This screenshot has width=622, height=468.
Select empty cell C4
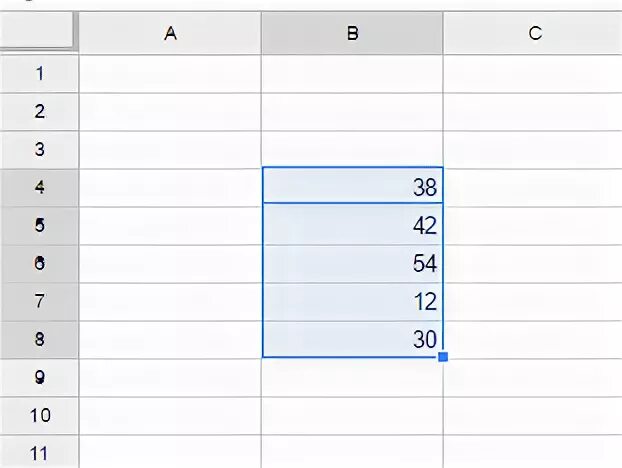[533, 188]
